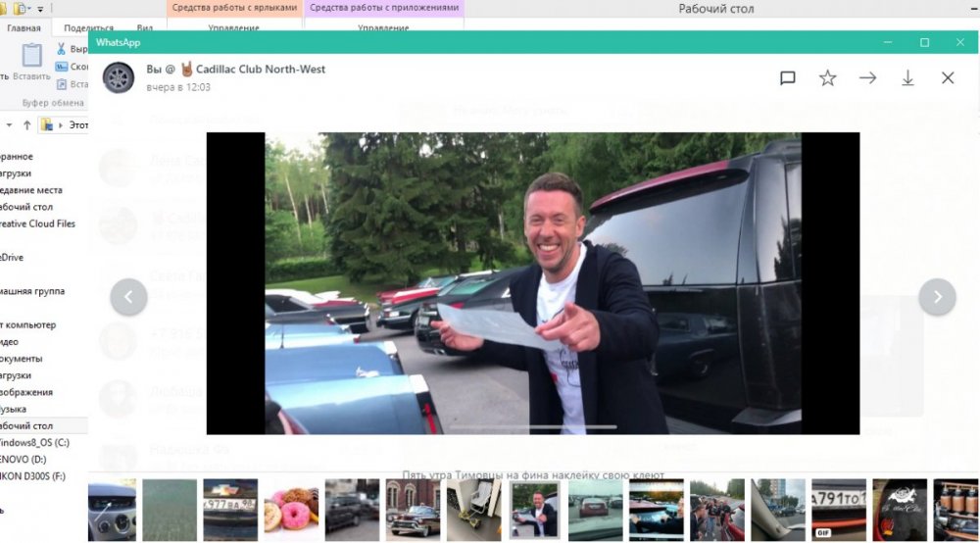
Task: Star this media message
Action: [828, 78]
